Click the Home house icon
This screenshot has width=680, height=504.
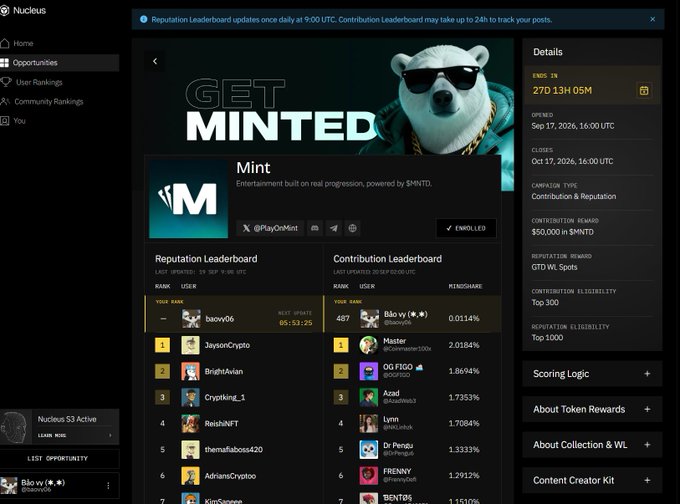point(4,43)
